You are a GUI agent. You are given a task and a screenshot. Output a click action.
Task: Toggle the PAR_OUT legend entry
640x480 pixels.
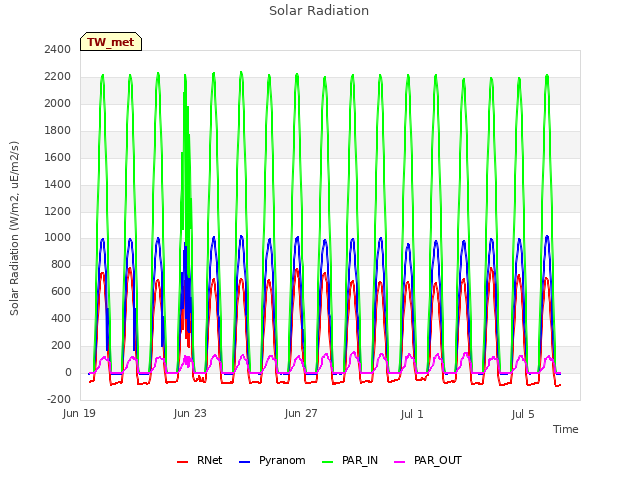428,460
